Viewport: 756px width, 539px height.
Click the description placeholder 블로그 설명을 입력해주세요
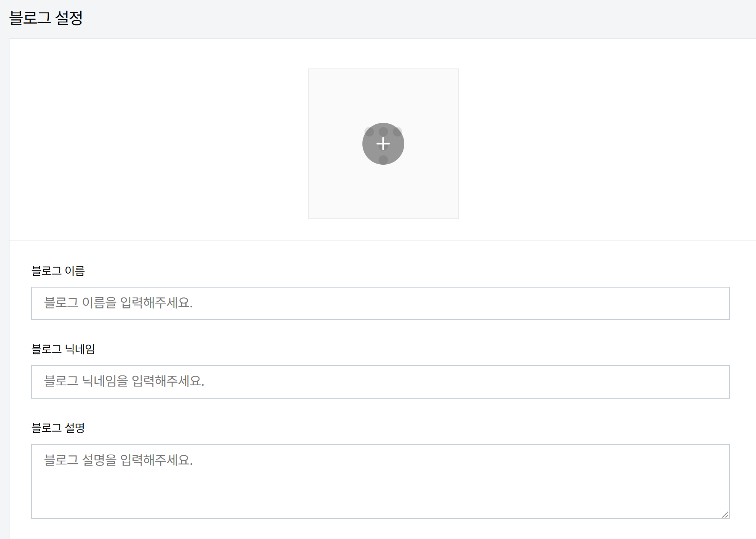pyautogui.click(x=118, y=460)
